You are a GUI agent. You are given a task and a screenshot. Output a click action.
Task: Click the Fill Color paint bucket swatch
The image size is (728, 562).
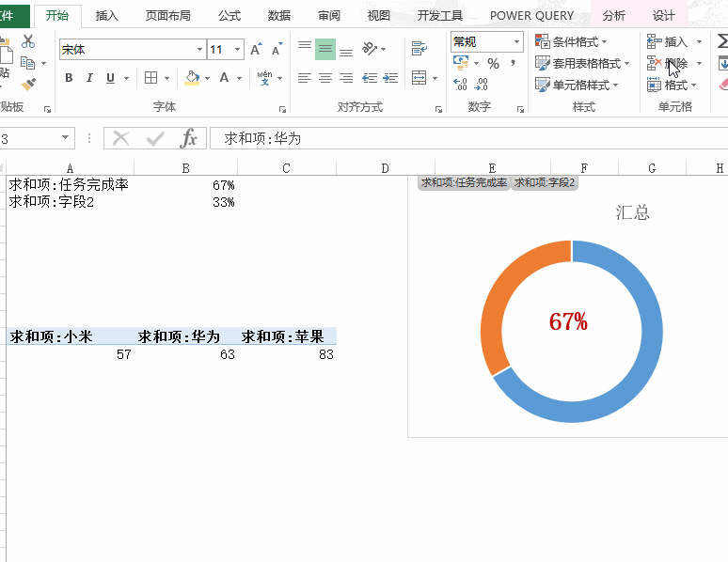point(192,78)
